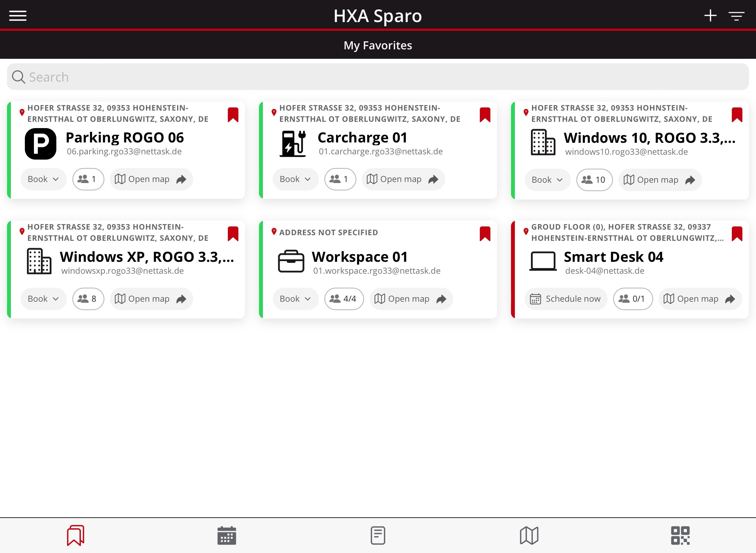The height and width of the screenshot is (553, 756).
Task: Switch to the My Favorites bookmarks tab
Action: tap(378, 45)
